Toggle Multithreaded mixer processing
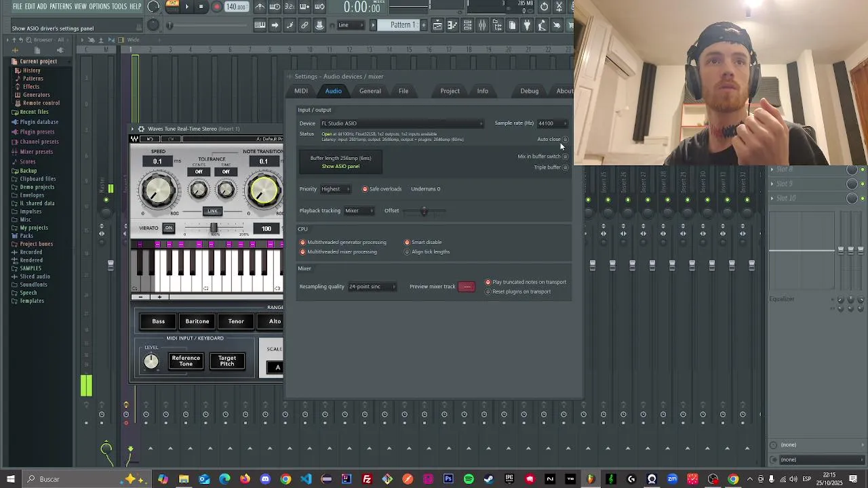The height and width of the screenshot is (488, 868). (x=302, y=252)
